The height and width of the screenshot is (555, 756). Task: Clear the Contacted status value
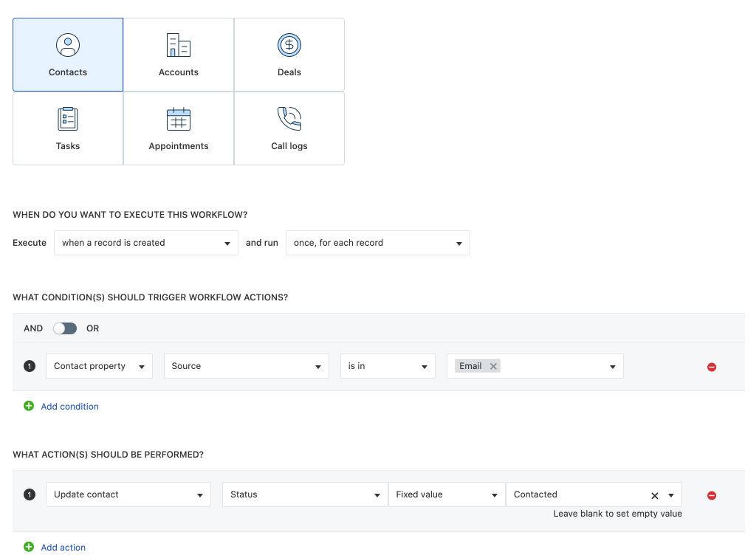pyautogui.click(x=654, y=495)
